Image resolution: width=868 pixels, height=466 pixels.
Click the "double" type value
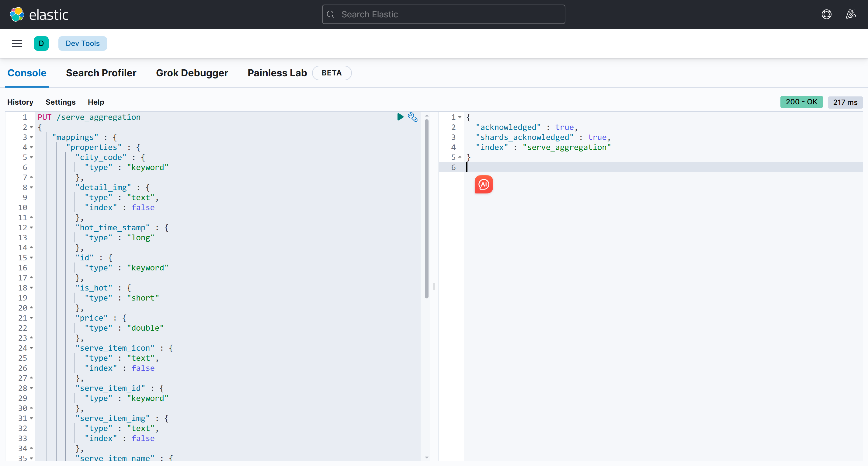[145, 328]
